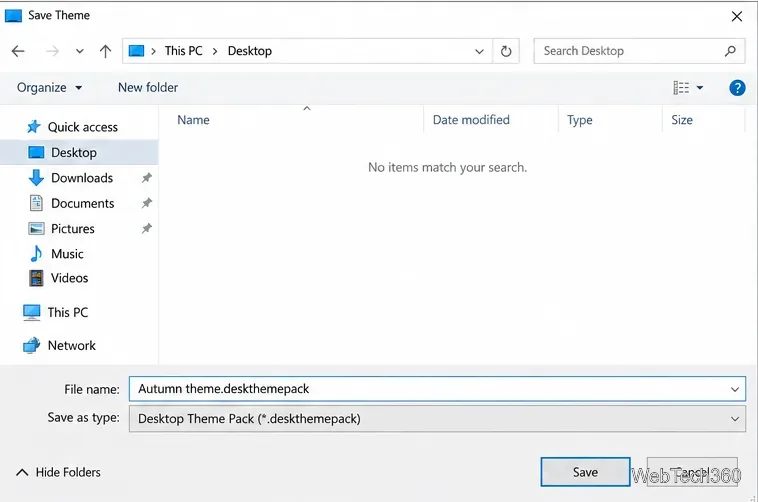Image resolution: width=758 pixels, height=502 pixels.
Task: Open Help with question mark icon
Action: pyautogui.click(x=737, y=88)
